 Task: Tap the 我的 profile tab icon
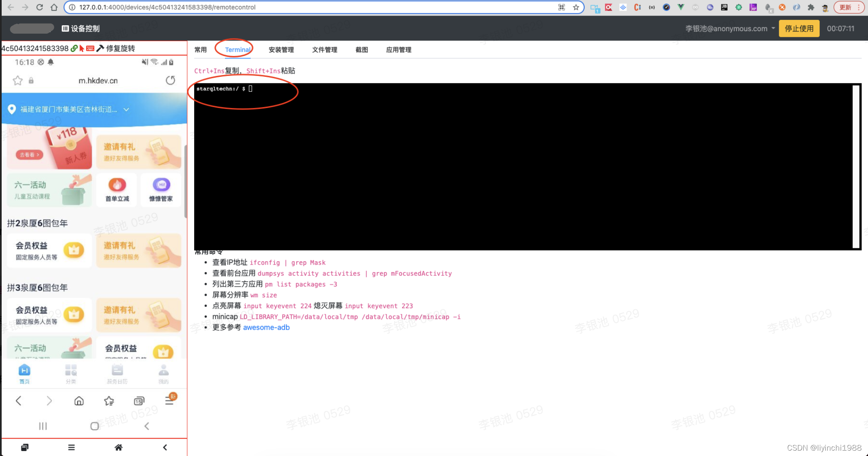tap(164, 370)
